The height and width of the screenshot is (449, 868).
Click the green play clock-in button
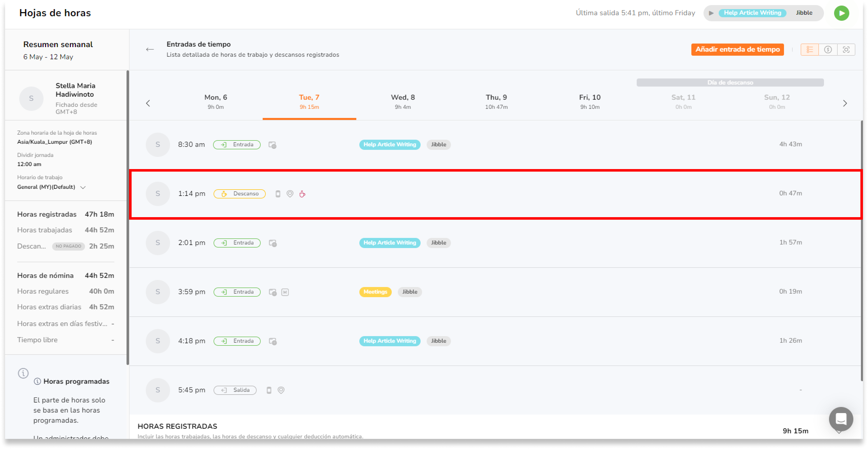[841, 13]
